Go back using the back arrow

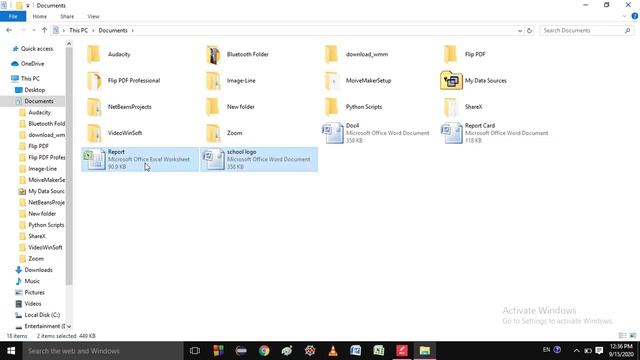pyautogui.click(x=9, y=30)
